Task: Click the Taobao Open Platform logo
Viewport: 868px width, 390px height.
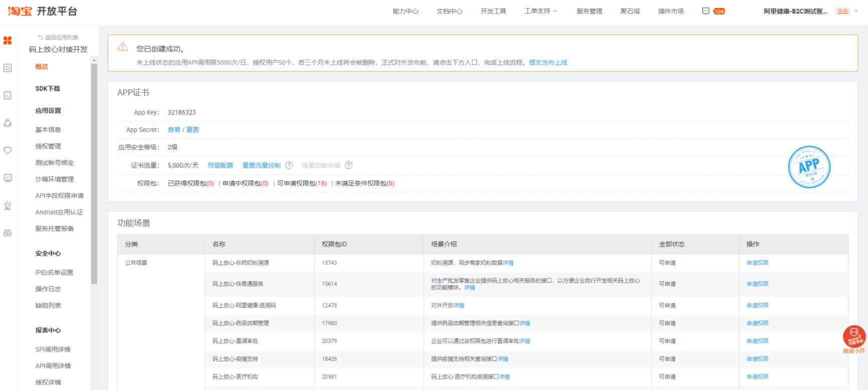Action: [43, 11]
